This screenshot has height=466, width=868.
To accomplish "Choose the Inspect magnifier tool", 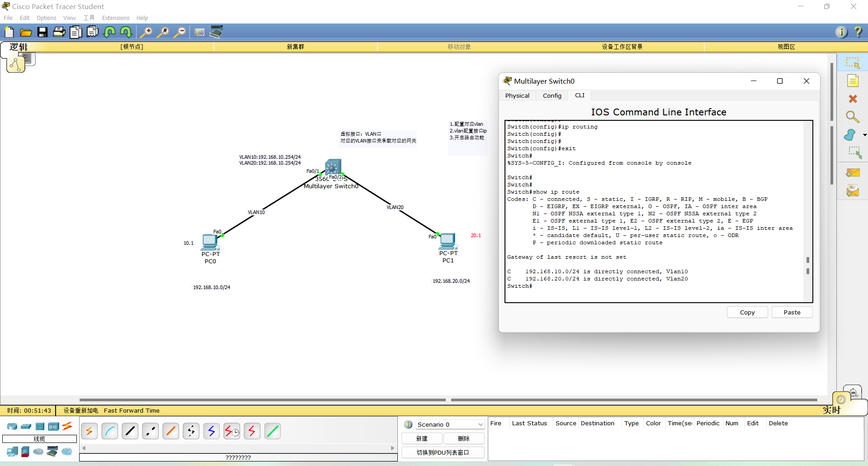I will point(853,117).
